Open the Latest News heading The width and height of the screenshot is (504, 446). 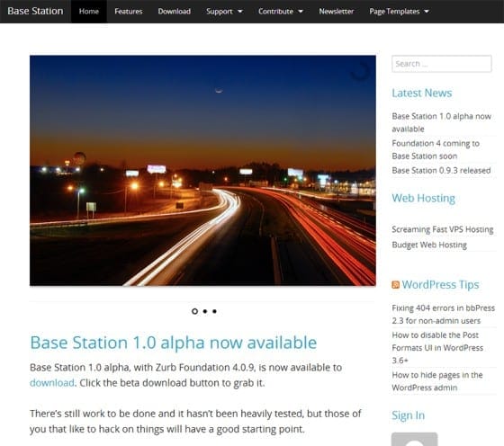point(422,94)
